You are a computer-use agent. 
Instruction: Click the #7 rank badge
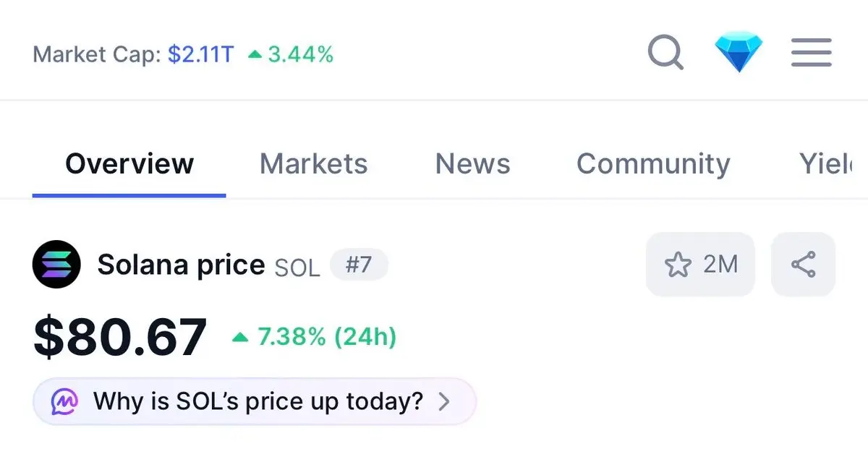click(359, 265)
